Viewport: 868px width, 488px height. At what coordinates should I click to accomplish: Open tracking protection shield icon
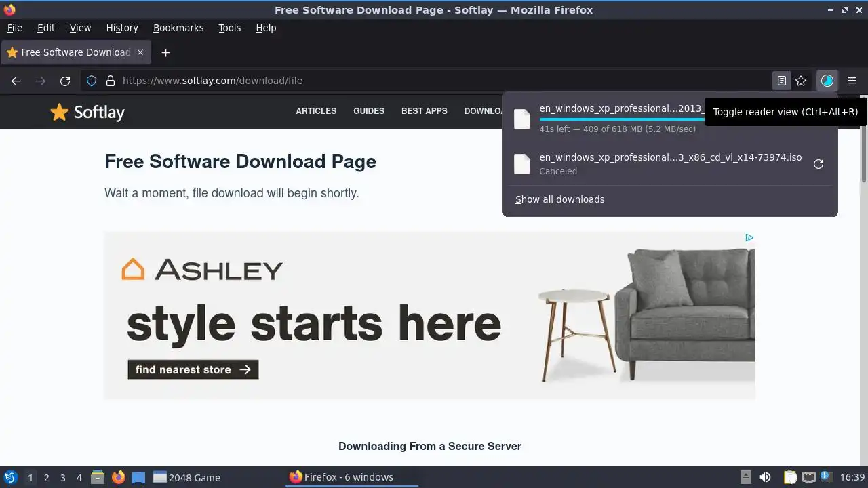[x=92, y=81]
